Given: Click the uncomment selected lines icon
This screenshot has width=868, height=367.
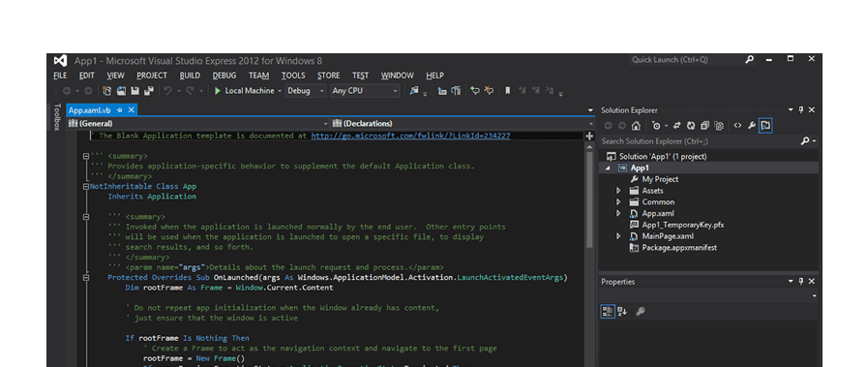Looking at the screenshot, I should point(489,91).
